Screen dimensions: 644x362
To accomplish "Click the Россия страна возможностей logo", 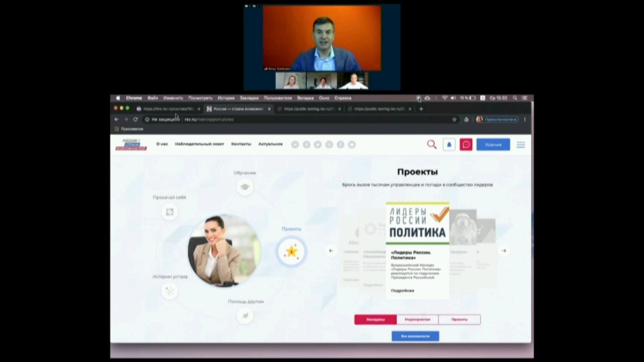I will [x=131, y=144].
